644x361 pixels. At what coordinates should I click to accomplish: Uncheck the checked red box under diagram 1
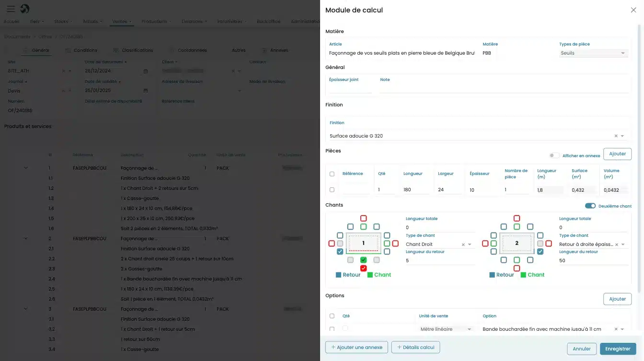point(363,268)
